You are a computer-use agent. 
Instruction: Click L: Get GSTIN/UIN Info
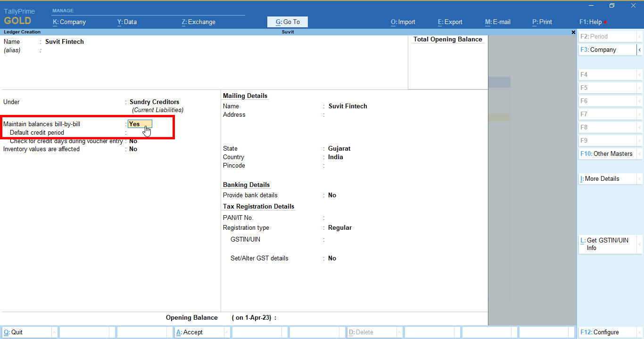tap(608, 244)
